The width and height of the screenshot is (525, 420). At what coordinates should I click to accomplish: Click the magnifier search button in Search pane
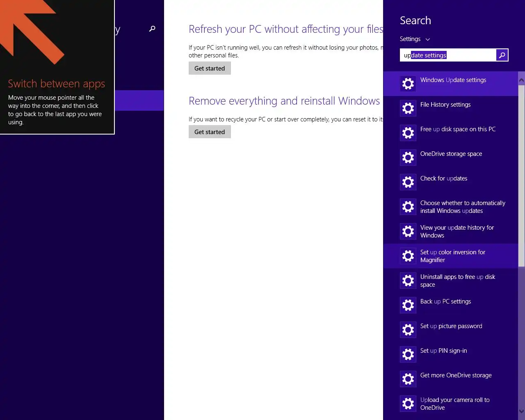click(x=502, y=55)
